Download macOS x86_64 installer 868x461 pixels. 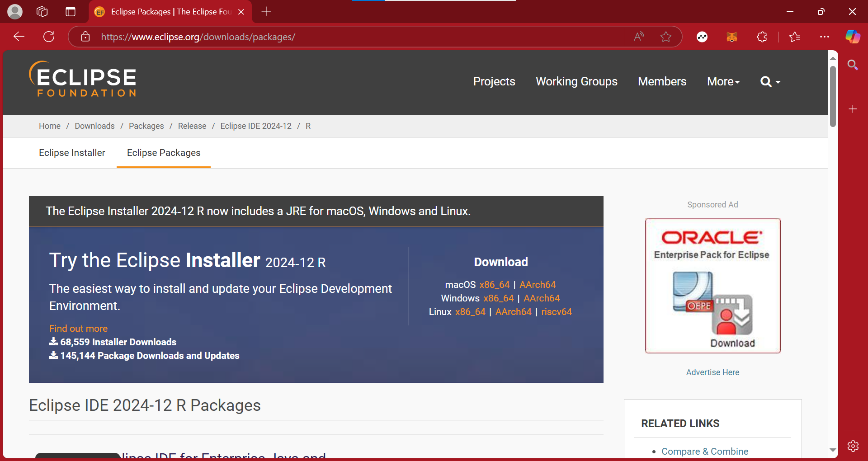495,285
